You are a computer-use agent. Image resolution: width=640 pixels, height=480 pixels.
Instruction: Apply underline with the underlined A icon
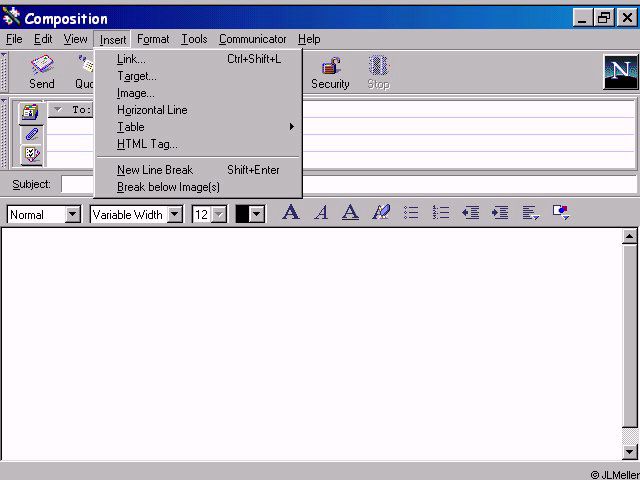(350, 213)
